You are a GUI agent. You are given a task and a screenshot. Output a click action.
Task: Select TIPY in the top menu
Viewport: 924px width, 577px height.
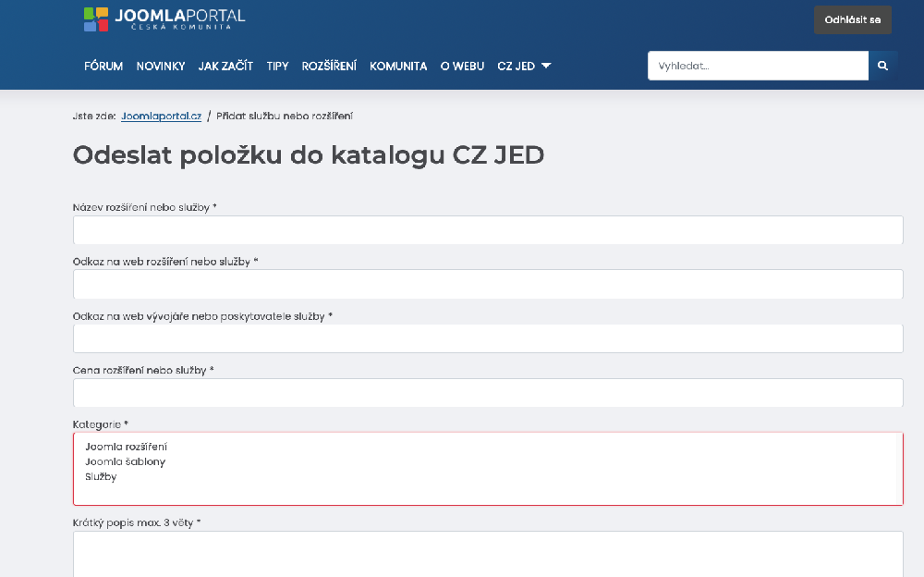click(x=277, y=66)
